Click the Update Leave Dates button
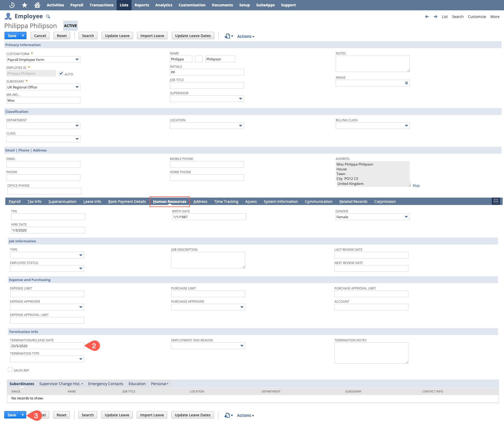504x428 pixels. 193,35
